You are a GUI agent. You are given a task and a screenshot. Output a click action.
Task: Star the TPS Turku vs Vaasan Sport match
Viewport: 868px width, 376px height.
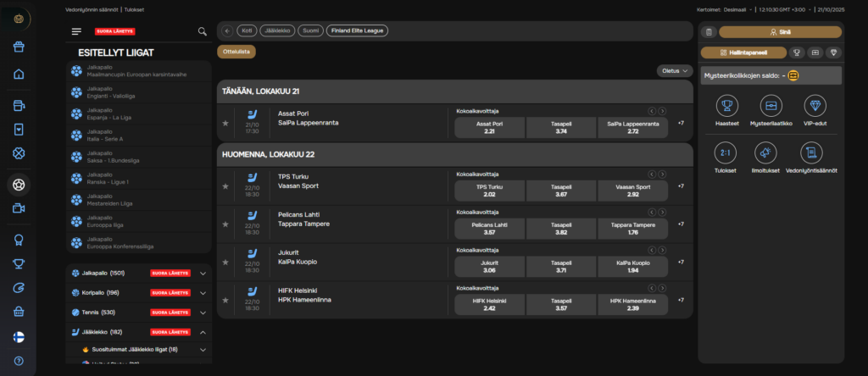[225, 184]
